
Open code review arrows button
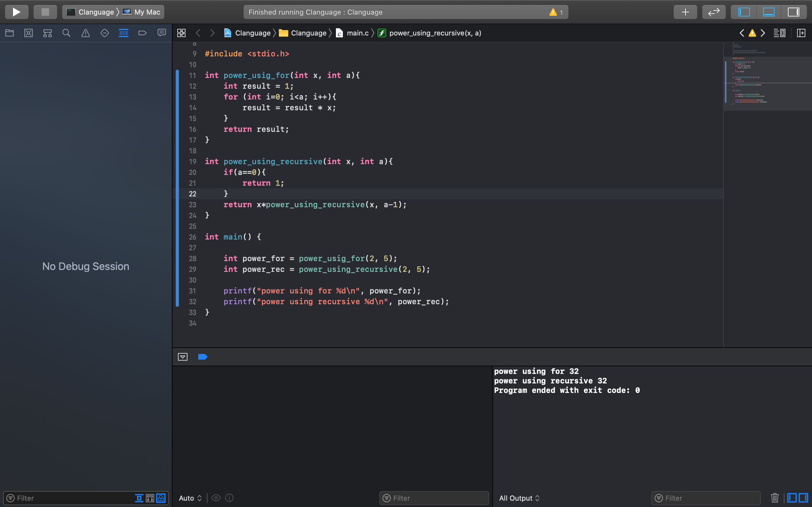pos(714,12)
